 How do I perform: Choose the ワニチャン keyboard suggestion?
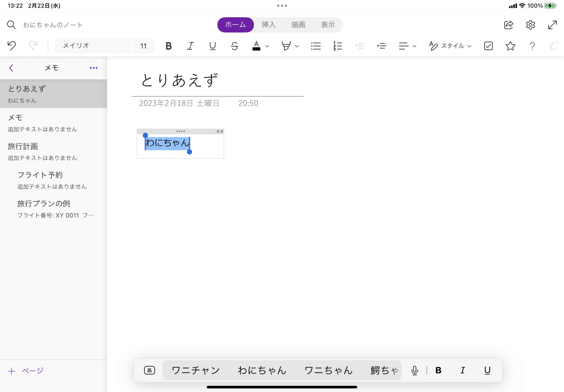[x=195, y=370]
